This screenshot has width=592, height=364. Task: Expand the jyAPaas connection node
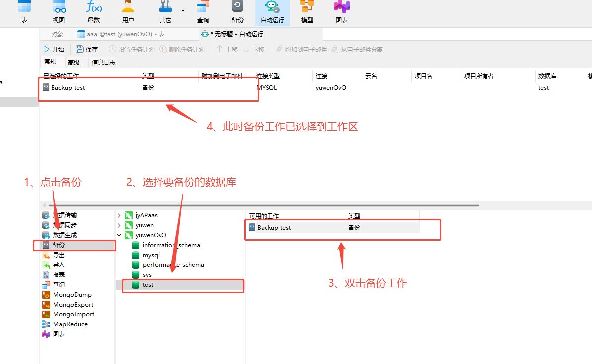click(x=119, y=215)
